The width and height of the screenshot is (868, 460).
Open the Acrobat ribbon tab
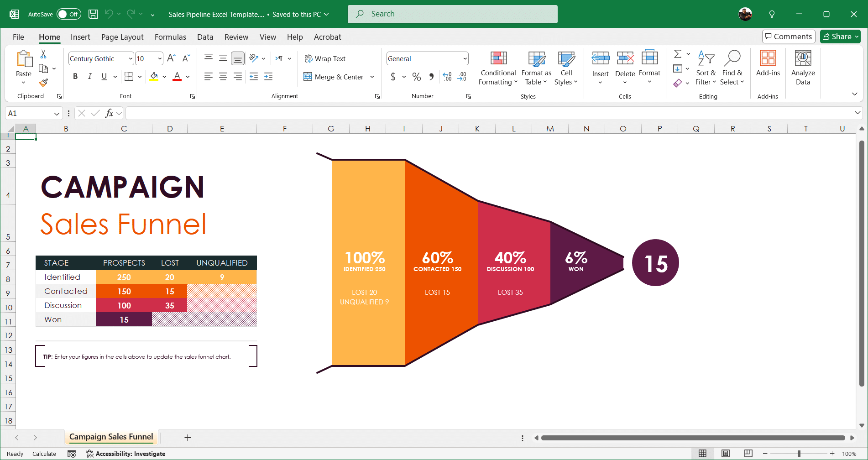click(327, 37)
